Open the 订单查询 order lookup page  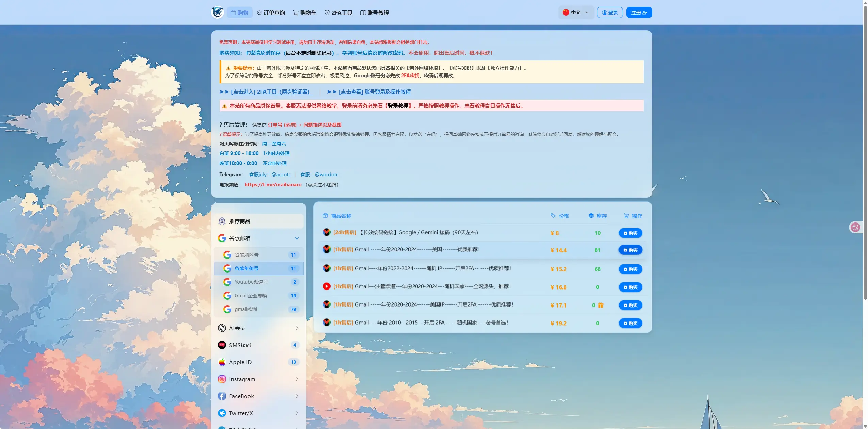[271, 13]
